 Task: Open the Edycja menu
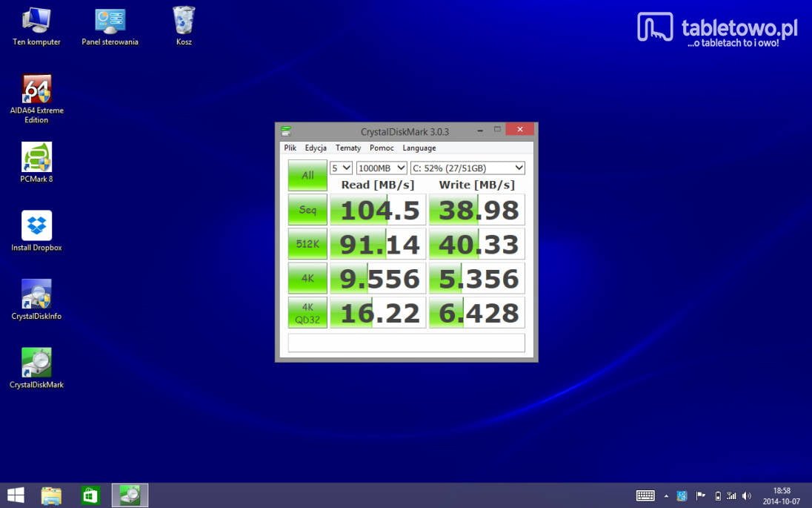click(316, 148)
